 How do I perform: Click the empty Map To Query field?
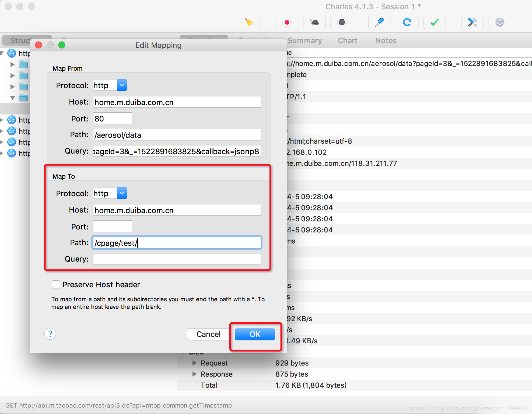tap(177, 259)
